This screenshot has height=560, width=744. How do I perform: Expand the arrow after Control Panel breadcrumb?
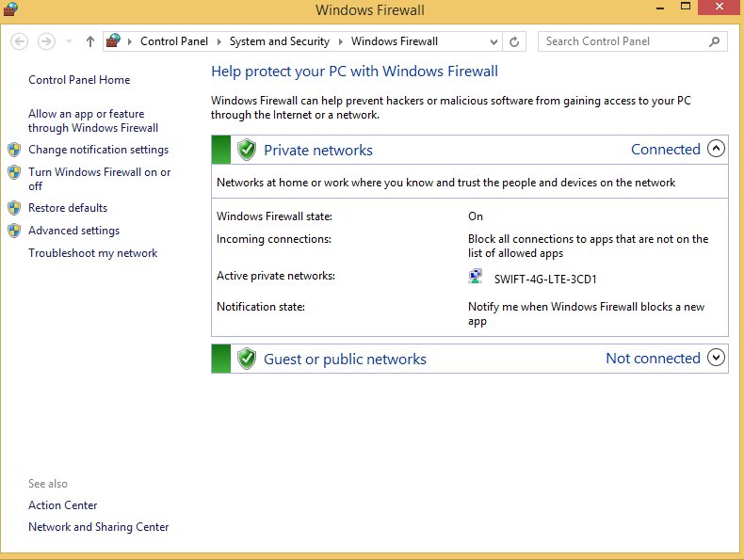tap(218, 41)
